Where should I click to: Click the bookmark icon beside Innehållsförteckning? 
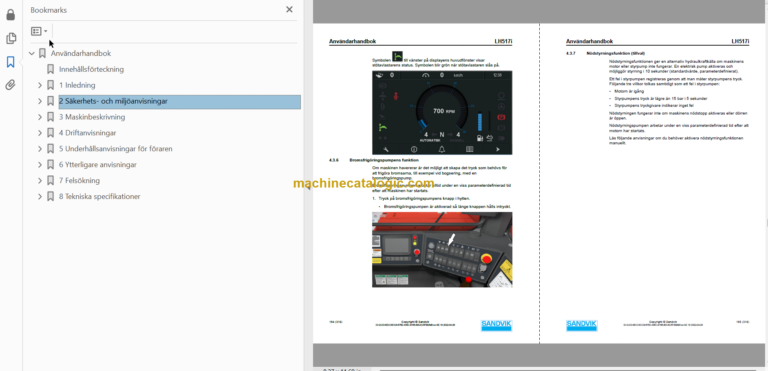pos(50,70)
